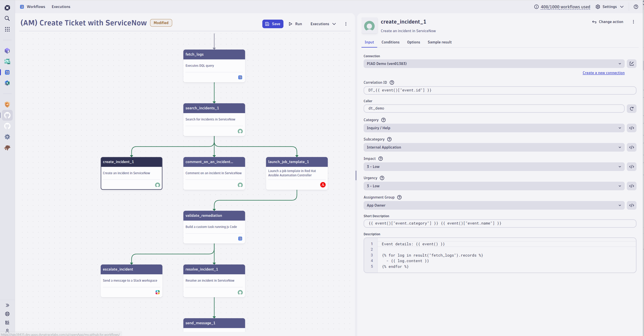Image resolution: width=644 pixels, height=336 pixels.
Task: Run the workflow
Action: (x=295, y=24)
